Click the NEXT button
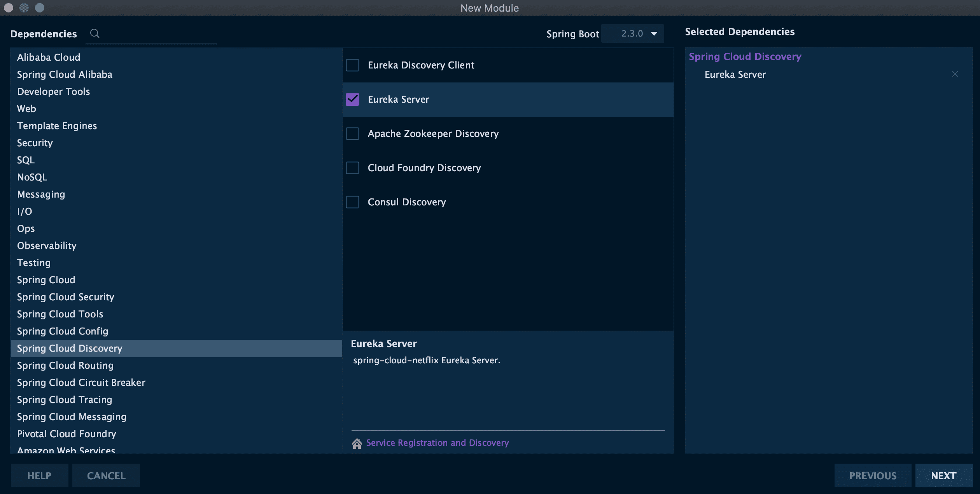Viewport: 980px width, 494px height. (x=943, y=475)
